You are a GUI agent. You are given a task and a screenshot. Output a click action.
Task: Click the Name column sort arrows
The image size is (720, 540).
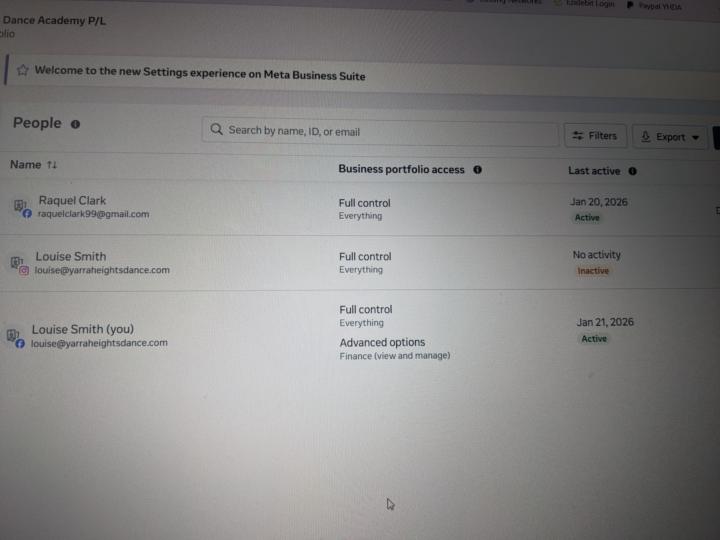coord(52,165)
